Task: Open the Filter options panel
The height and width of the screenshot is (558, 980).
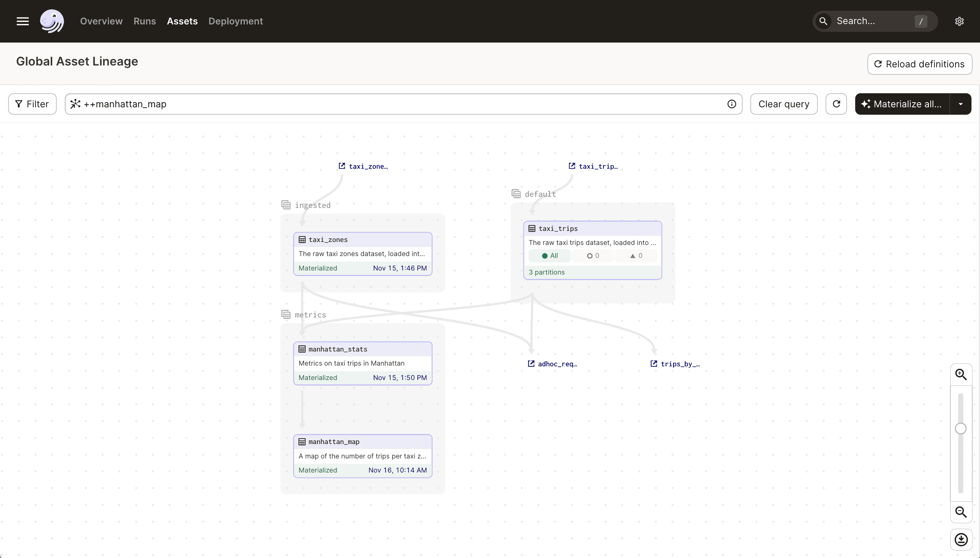Action: (x=32, y=104)
